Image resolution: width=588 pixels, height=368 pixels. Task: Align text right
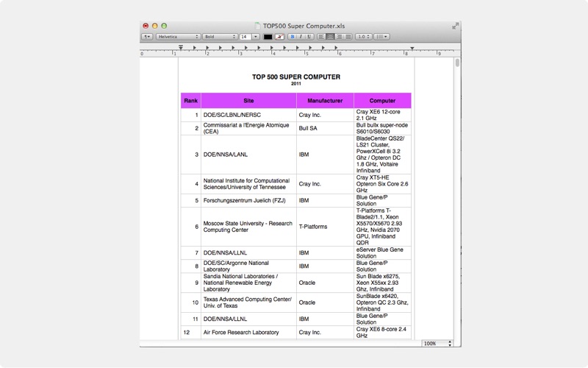(x=339, y=37)
